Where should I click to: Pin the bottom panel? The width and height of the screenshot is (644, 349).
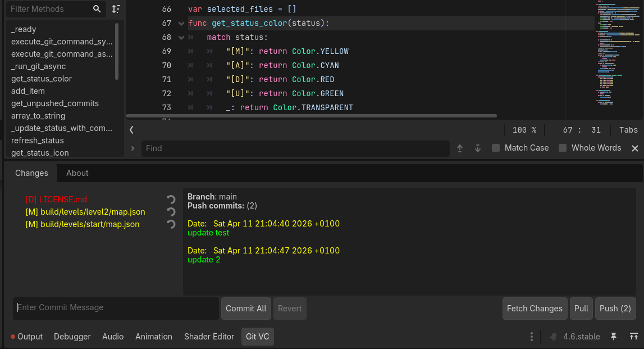614,337
